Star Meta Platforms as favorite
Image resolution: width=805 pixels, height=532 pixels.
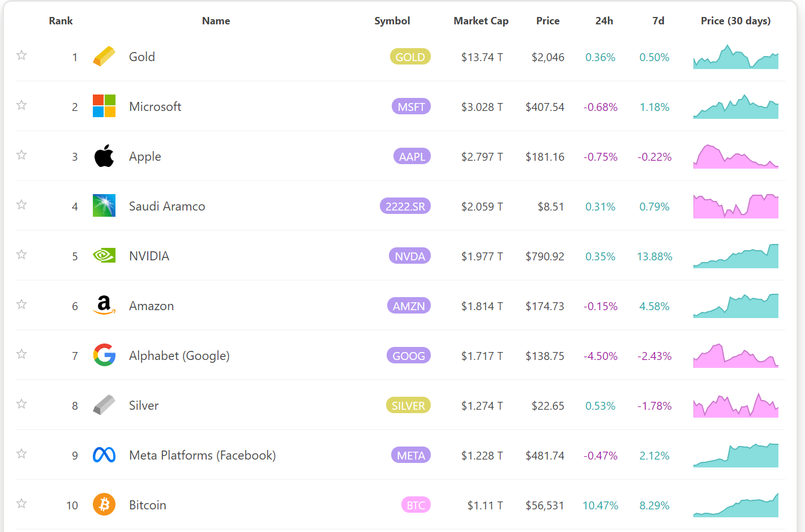(x=22, y=453)
